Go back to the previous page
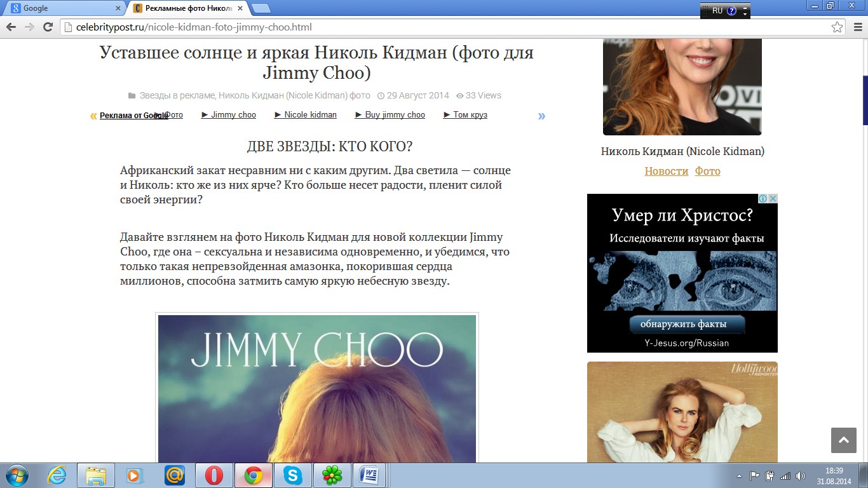 click(11, 27)
